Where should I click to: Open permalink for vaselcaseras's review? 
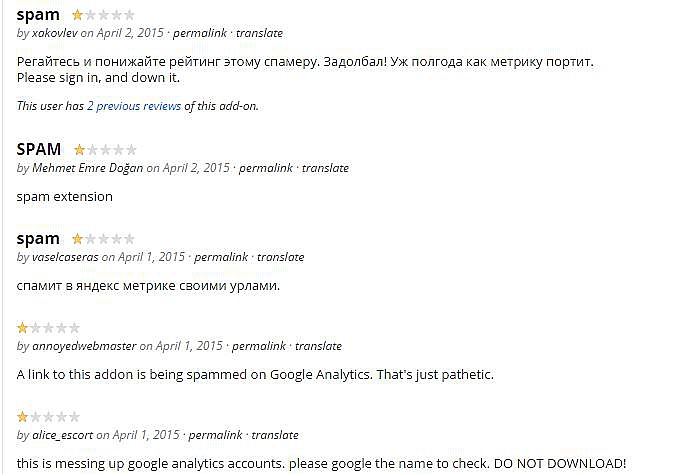click(221, 257)
